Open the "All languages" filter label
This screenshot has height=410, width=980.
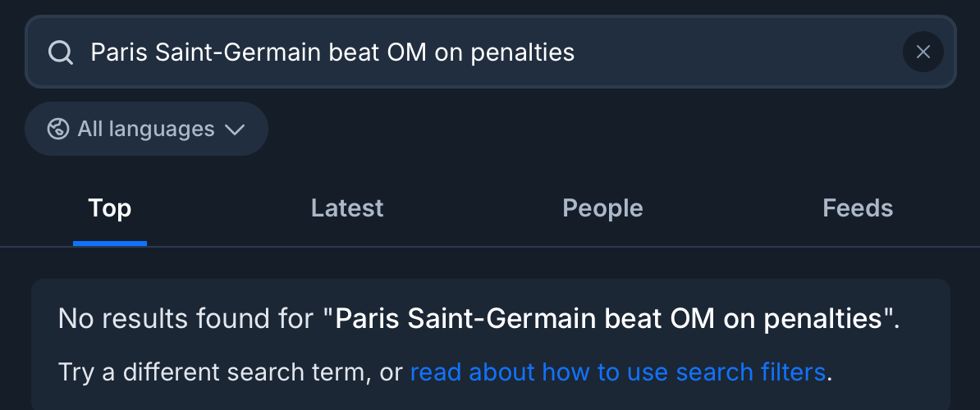pos(145,129)
